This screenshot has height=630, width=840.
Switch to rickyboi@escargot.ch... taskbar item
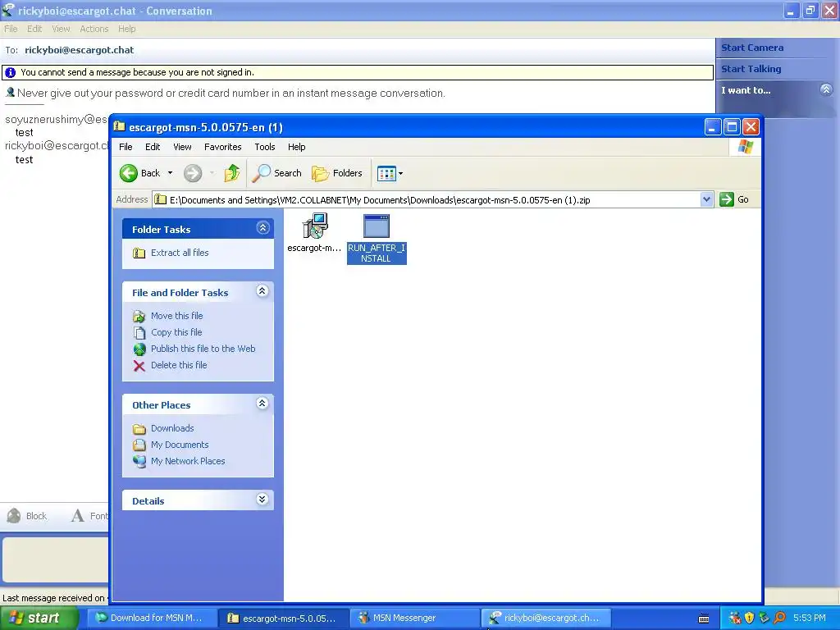pyautogui.click(x=546, y=619)
